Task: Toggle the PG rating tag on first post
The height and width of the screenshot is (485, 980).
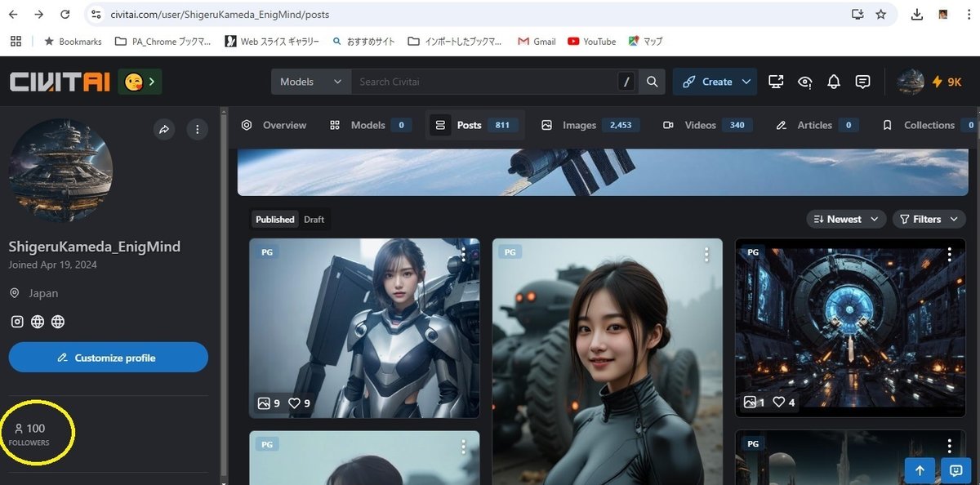Action: tap(266, 251)
